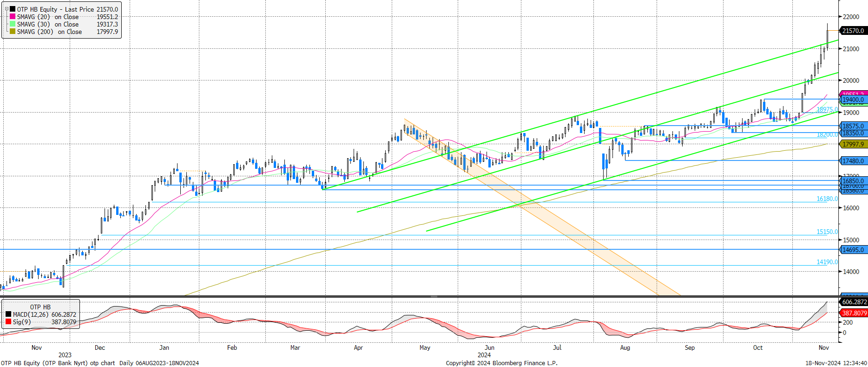Click the 16180.0 line annotation
The height and width of the screenshot is (367, 868).
(x=827, y=199)
